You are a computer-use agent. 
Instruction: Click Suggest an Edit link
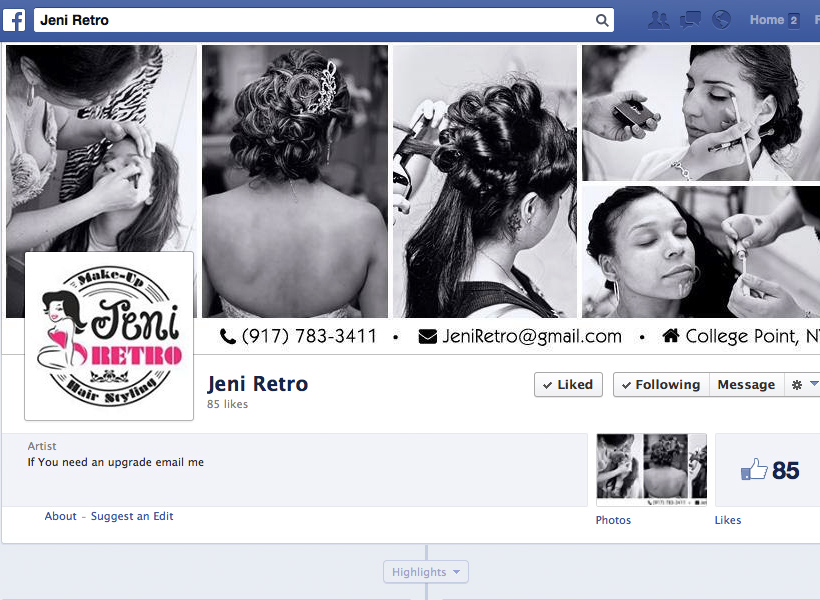click(x=132, y=516)
